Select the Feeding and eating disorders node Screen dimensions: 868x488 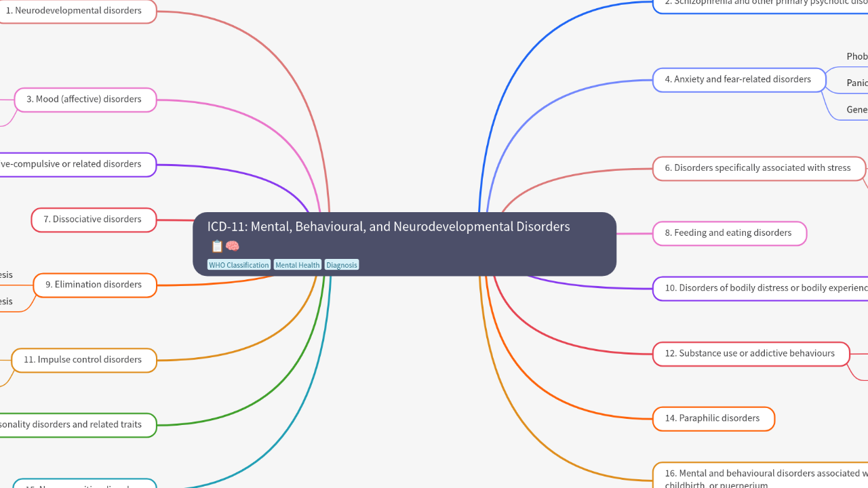tap(729, 233)
